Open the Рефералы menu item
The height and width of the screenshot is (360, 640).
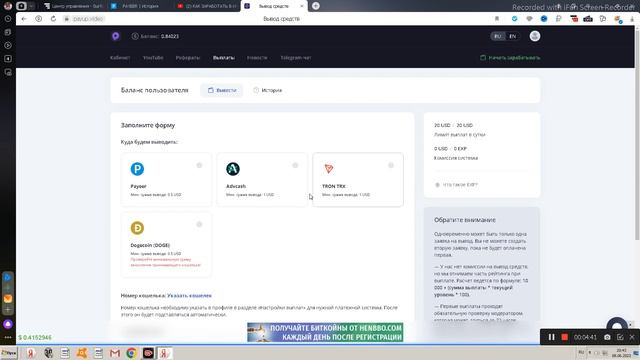(x=188, y=58)
